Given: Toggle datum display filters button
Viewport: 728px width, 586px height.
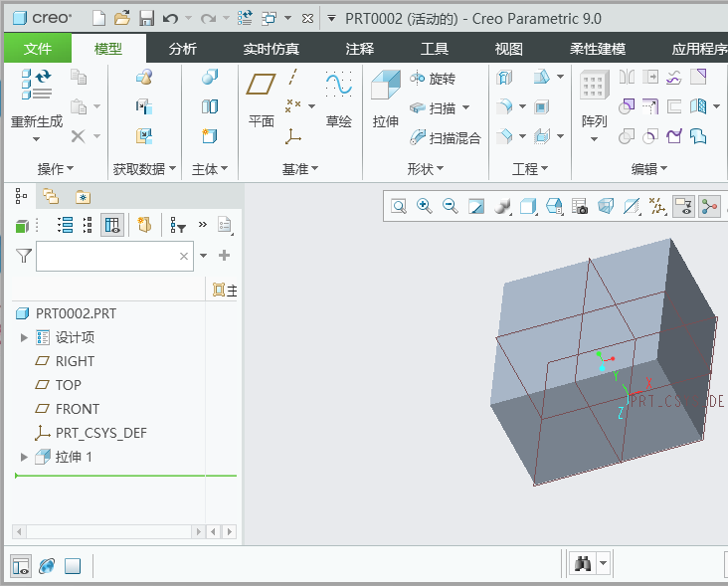Looking at the screenshot, I should 657,206.
